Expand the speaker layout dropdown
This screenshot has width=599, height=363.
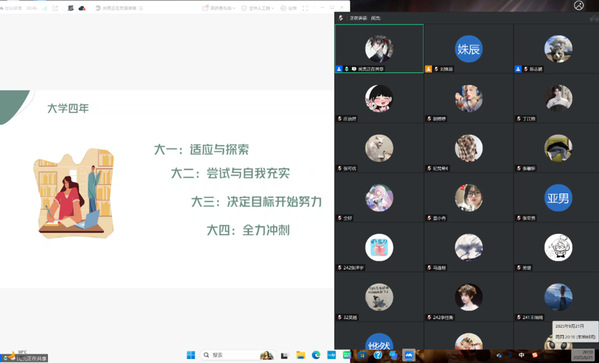(223, 8)
